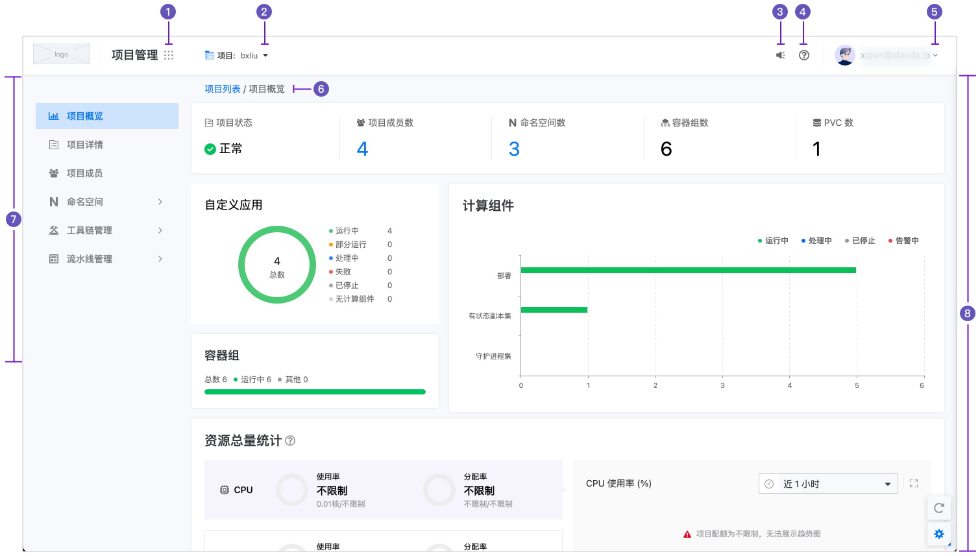Open the blue settings gear icon
Screen dimensions: 980x556
click(938, 534)
